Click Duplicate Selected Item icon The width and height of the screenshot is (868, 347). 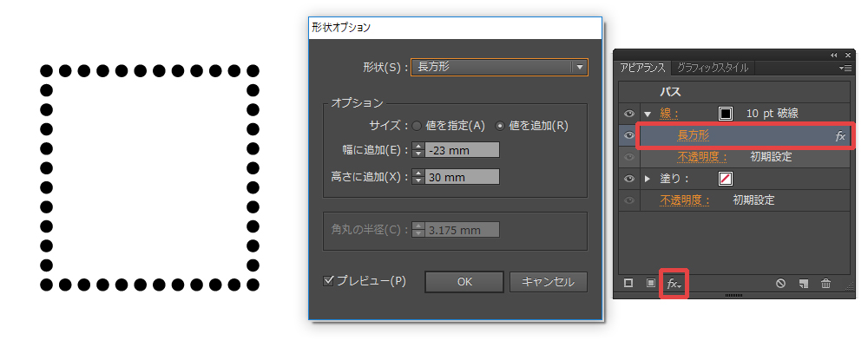(x=804, y=283)
